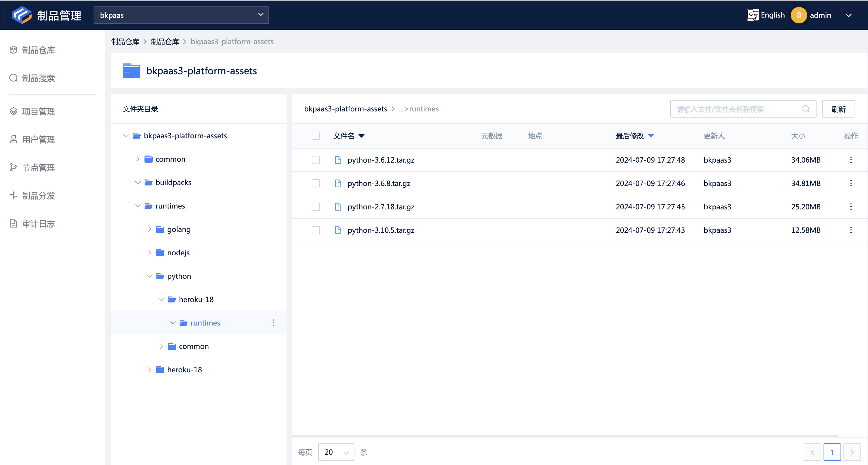Click the search magnifier icon in file search box

[x=806, y=109]
